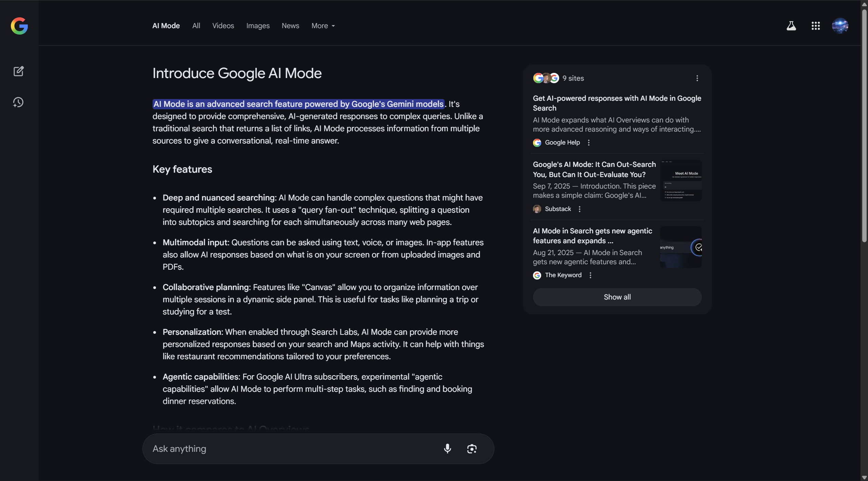868x481 pixels.
Task: Open options menu next to Google Help
Action: [589, 143]
